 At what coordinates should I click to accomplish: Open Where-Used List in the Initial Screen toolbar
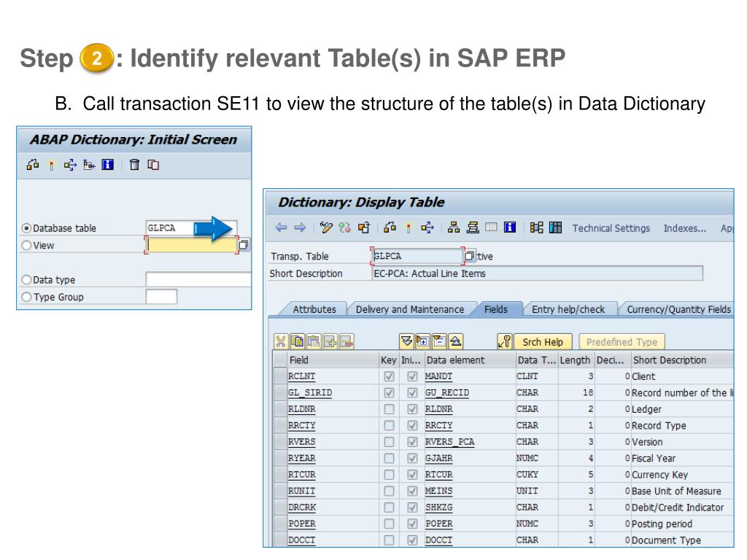click(70, 165)
